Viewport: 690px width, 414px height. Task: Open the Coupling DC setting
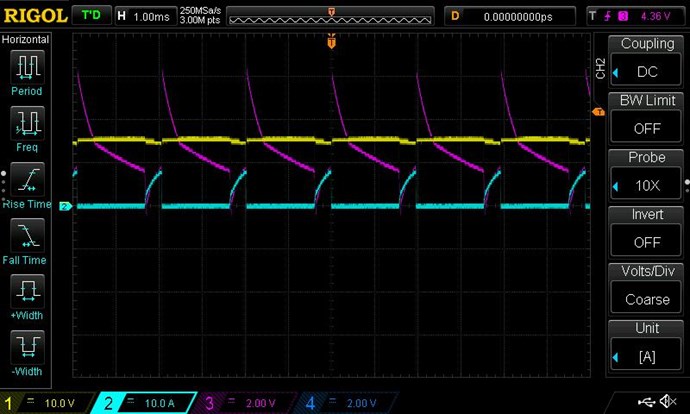coord(646,71)
